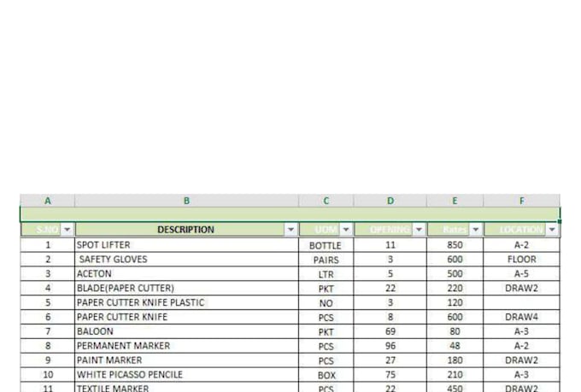Click DRAW2 location in BLADE(PAPER CUTTER) row
The height and width of the screenshot is (392, 581).
pyautogui.click(x=522, y=289)
